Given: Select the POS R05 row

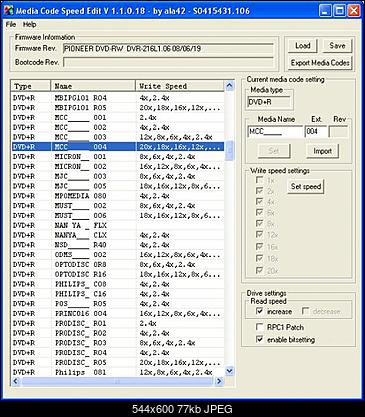Looking at the screenshot, I should pyautogui.click(x=118, y=304).
